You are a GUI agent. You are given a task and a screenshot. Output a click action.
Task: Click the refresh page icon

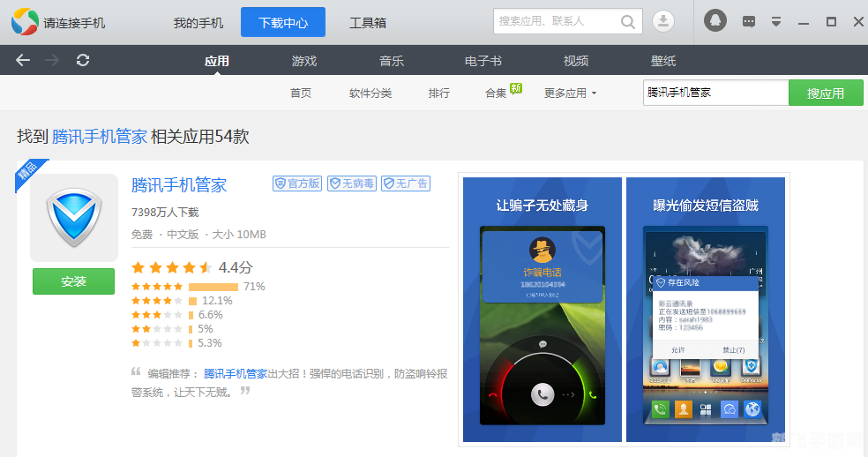83,60
